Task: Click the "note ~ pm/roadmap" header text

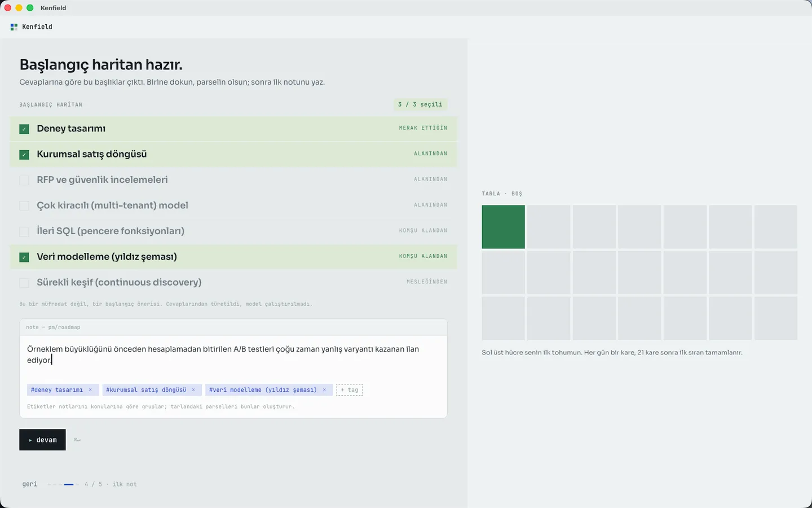Action: click(53, 327)
